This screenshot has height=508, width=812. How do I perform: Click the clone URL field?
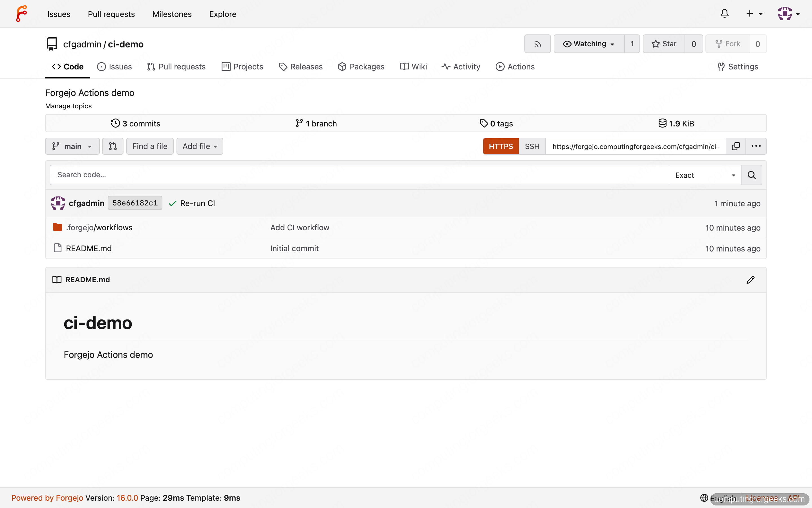click(636, 146)
